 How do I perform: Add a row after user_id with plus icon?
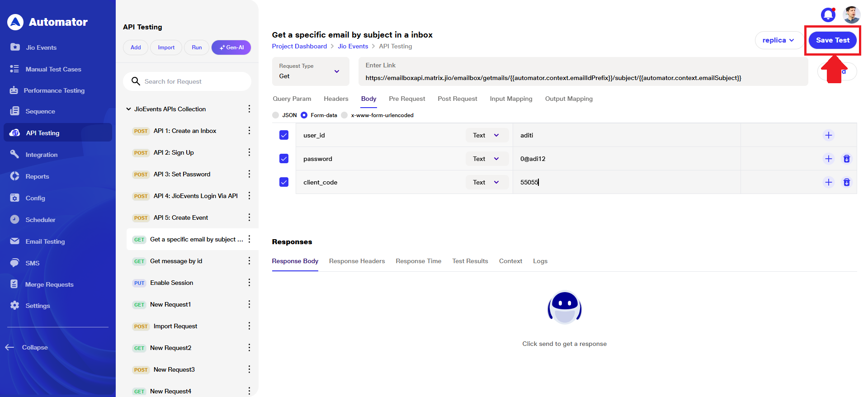[x=828, y=135]
